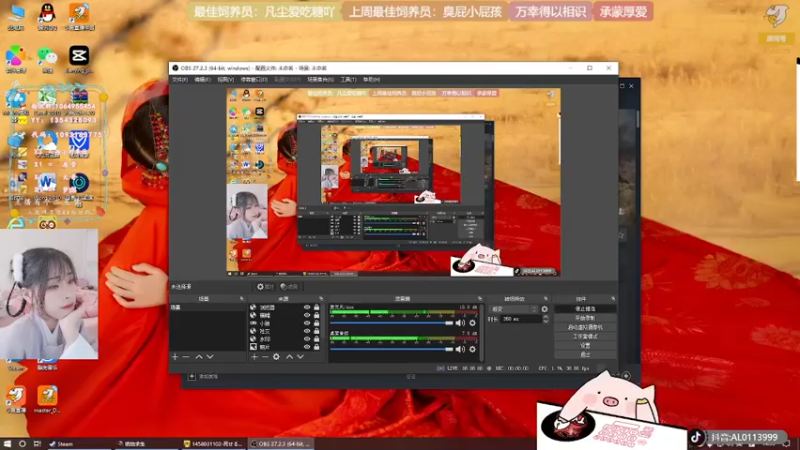Add a new source with plus icon
The width and height of the screenshot is (800, 450).
coord(255,357)
